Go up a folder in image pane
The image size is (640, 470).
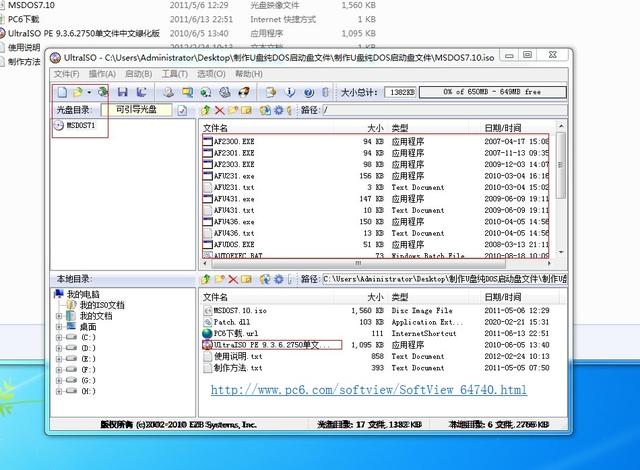click(x=206, y=110)
